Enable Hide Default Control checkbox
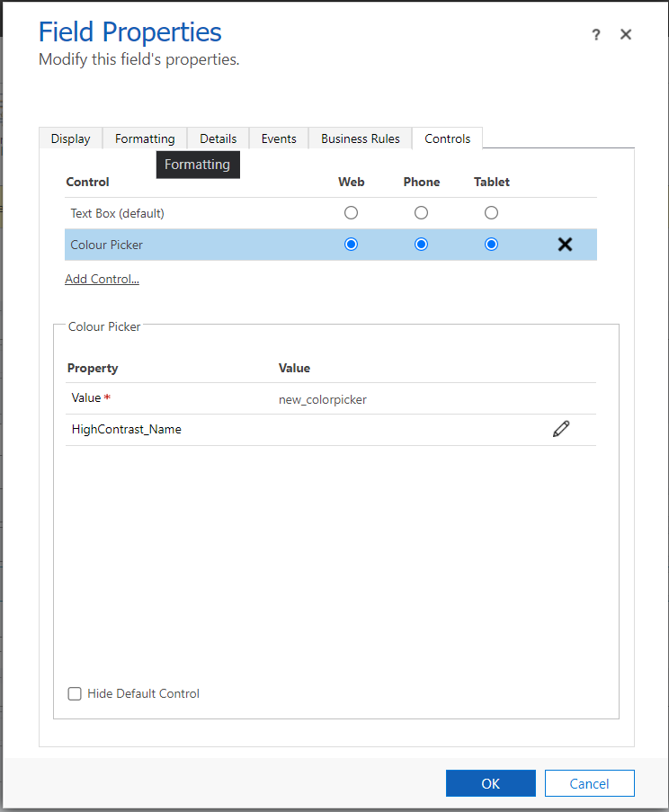 76,693
